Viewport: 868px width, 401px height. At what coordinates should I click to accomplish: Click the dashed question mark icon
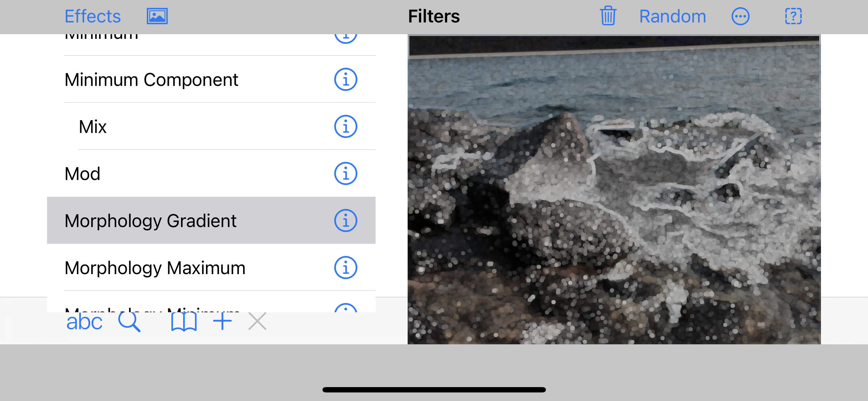(793, 16)
